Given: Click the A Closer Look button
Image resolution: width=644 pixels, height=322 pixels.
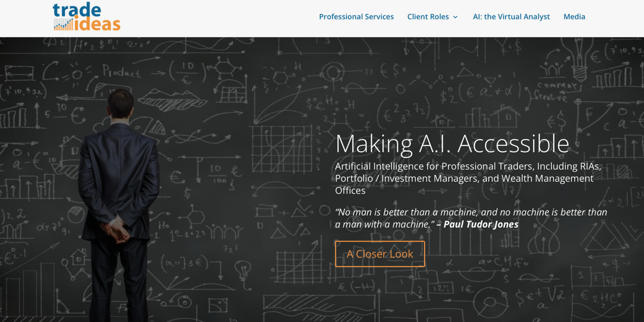Looking at the screenshot, I should (380, 254).
